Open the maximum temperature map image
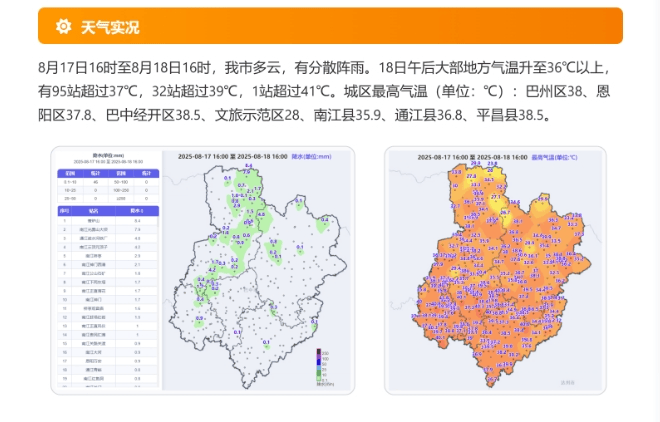Viewport: 660px width, 422px height. pos(494,270)
